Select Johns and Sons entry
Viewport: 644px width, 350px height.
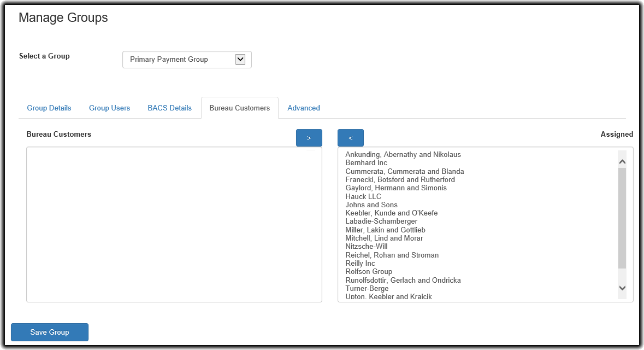click(x=371, y=205)
